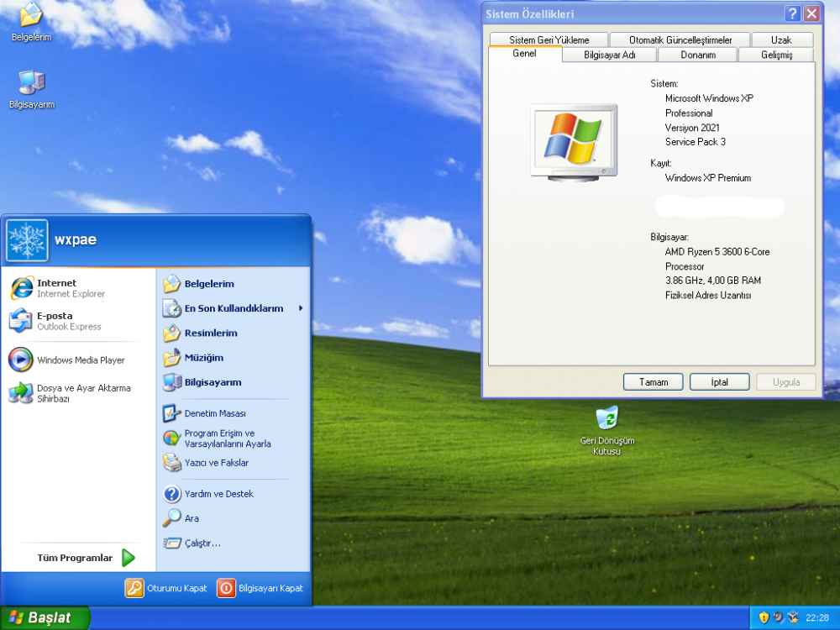Viewport: 840px width, 630px height.
Task: Open the Otomatik Güncelleştirmeler tab
Action: (x=680, y=40)
